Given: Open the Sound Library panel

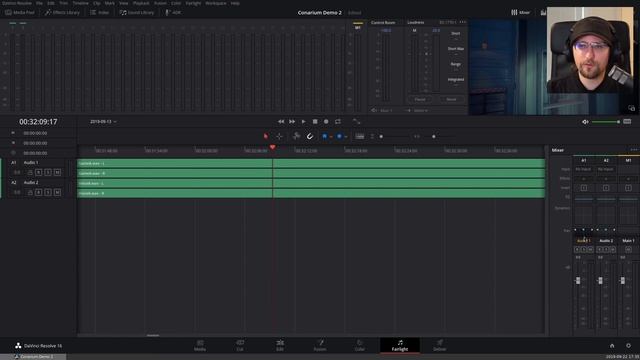Looking at the screenshot, I should [x=137, y=13].
